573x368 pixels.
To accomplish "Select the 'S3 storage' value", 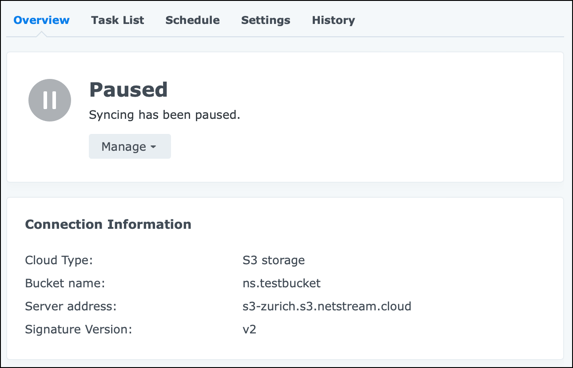I will 273,260.
